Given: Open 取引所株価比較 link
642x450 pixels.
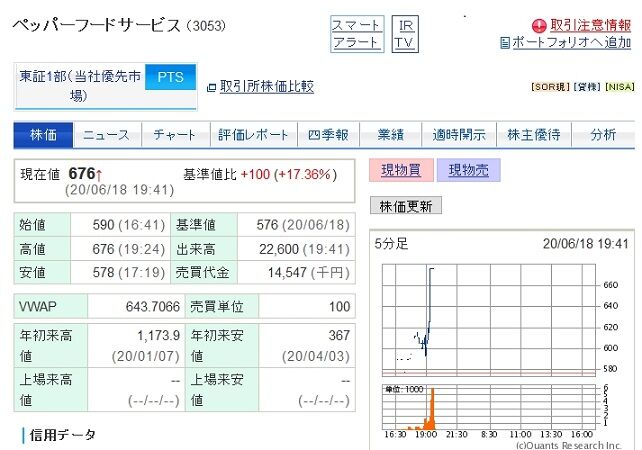Looking at the screenshot, I should click(267, 86).
